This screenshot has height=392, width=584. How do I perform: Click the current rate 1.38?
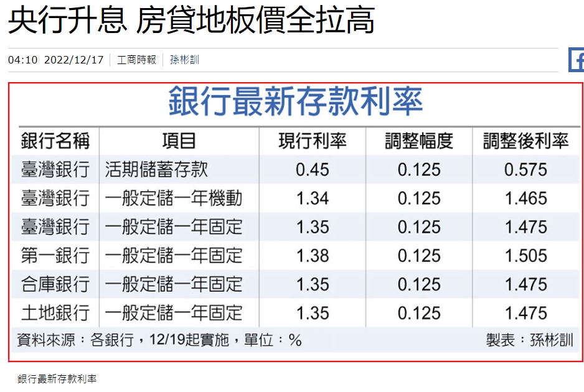[x=313, y=256]
